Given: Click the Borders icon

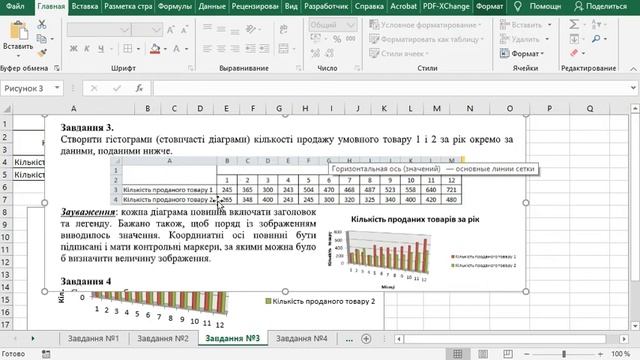Looking at the screenshot, I should tap(127, 49).
